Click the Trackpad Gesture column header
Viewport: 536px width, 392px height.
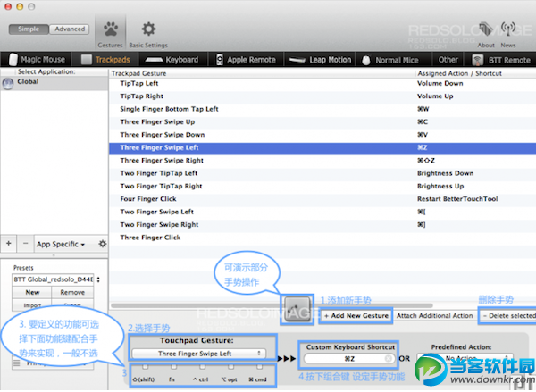pyautogui.click(x=262, y=73)
